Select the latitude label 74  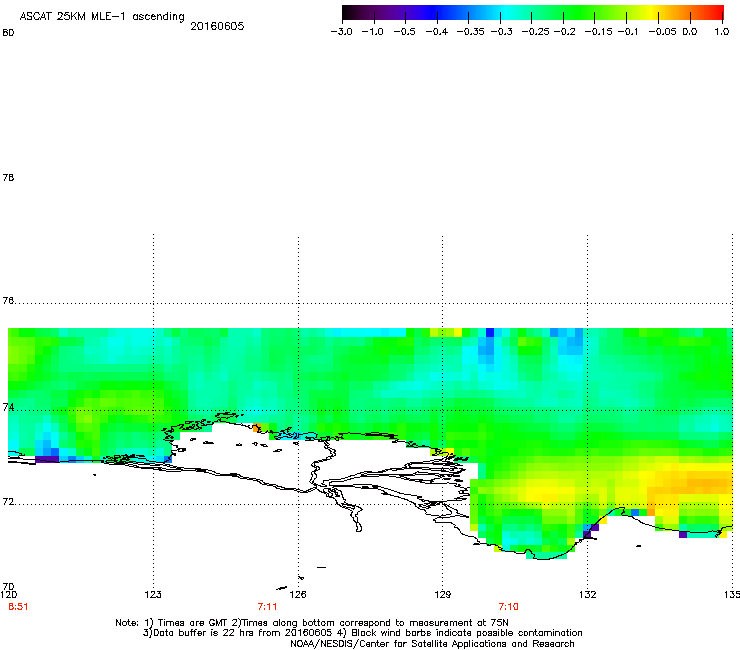[x=8, y=407]
